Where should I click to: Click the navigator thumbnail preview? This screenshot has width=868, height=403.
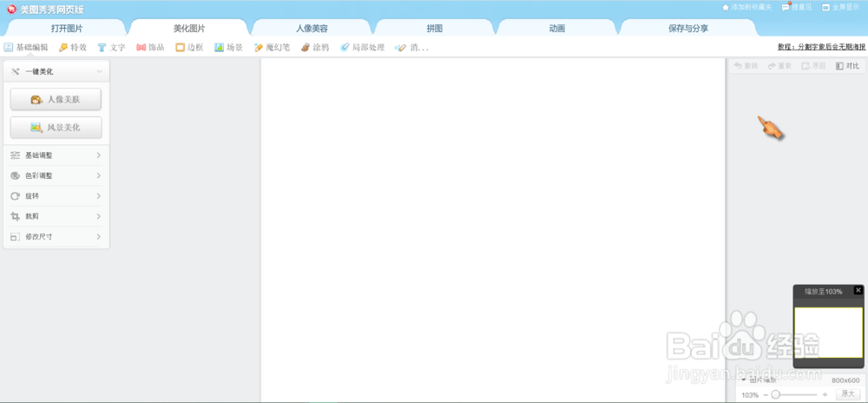(828, 333)
